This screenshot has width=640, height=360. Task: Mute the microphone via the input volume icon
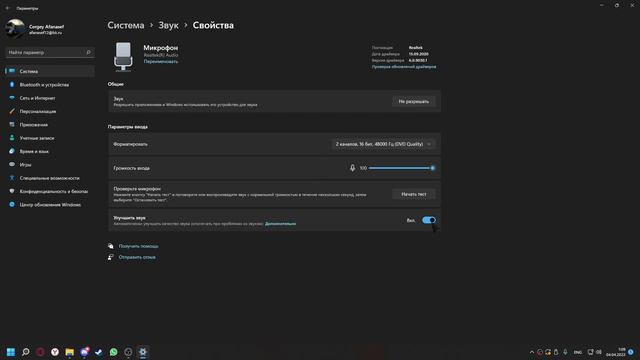pos(352,168)
